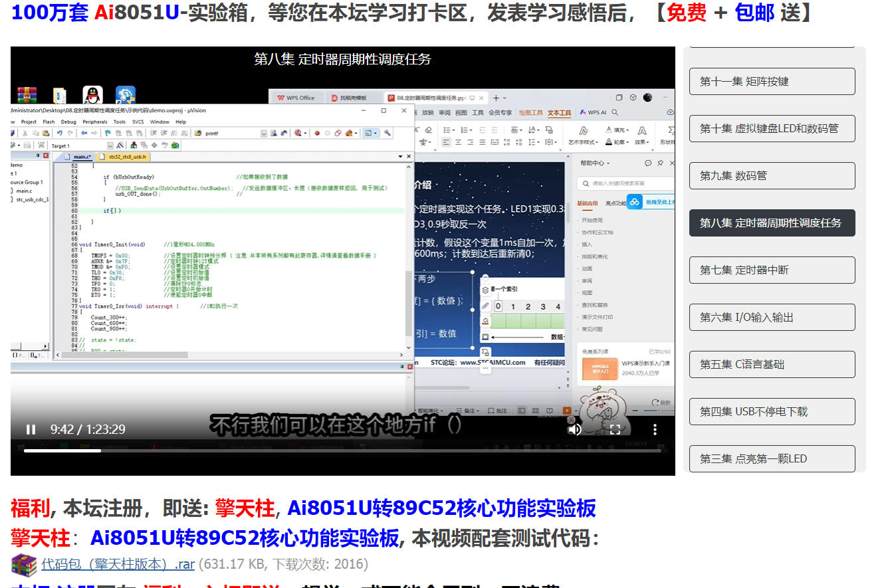Toggle red breakpoint icon in µVision
The height and width of the screenshot is (588, 894).
[317, 134]
